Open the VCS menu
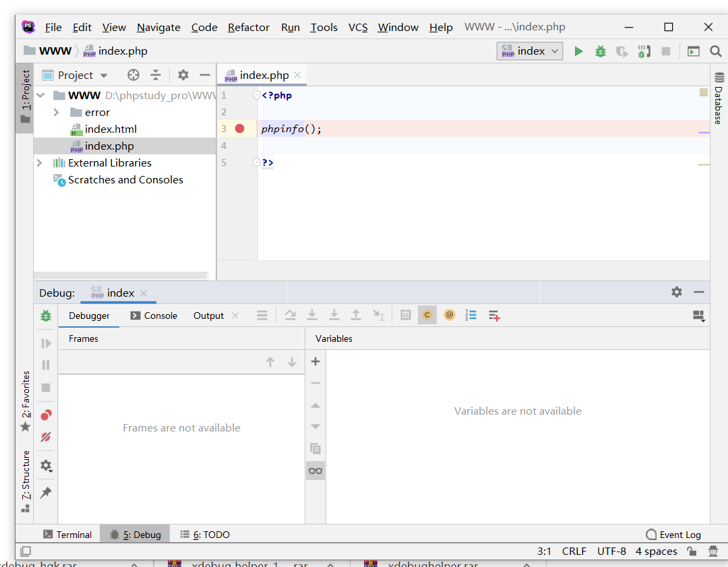Viewport: 728px width, 567px height. click(358, 28)
